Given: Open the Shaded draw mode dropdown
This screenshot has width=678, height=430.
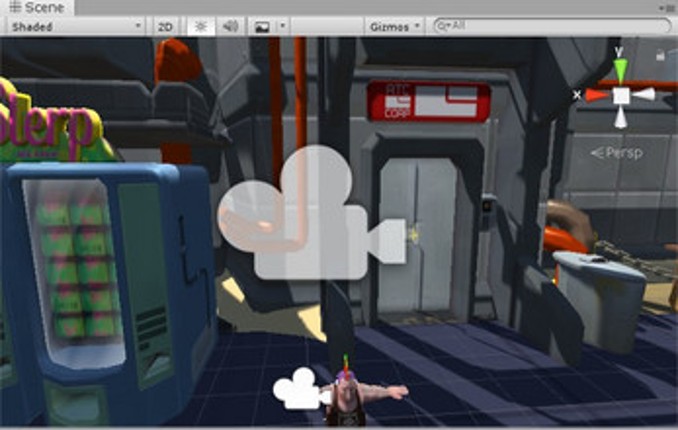Looking at the screenshot, I should [76, 27].
